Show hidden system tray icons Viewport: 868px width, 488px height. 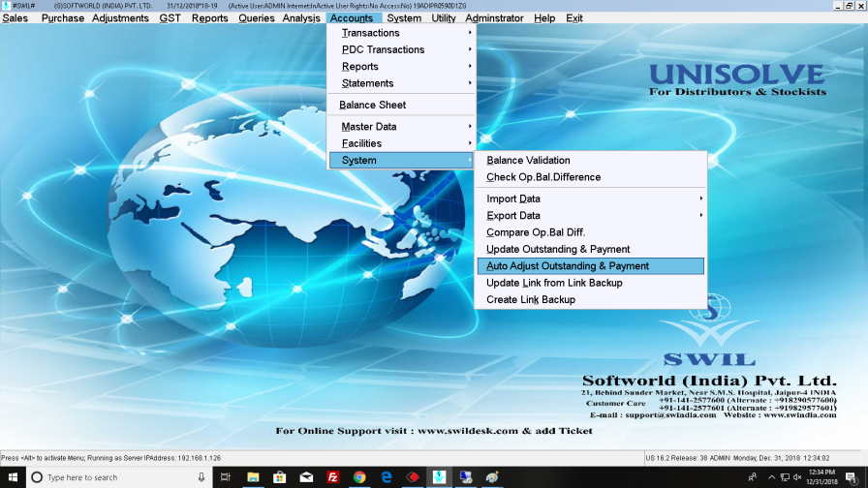(771, 477)
